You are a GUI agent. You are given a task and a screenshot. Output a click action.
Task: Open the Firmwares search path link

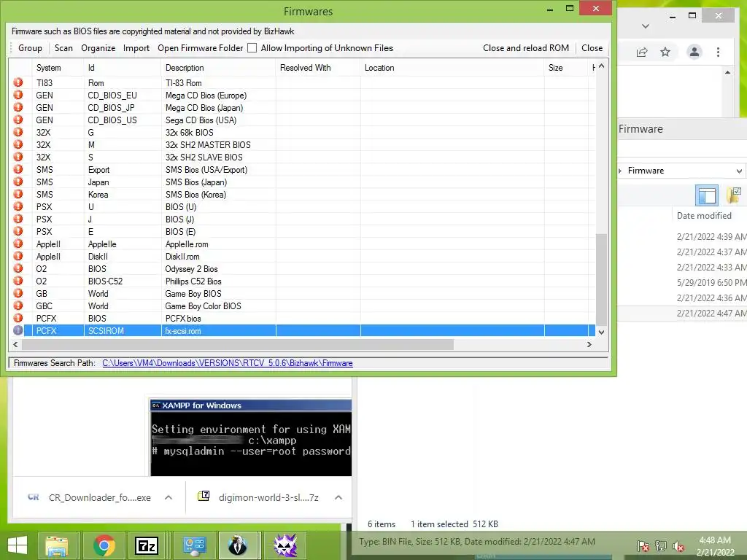228,363
